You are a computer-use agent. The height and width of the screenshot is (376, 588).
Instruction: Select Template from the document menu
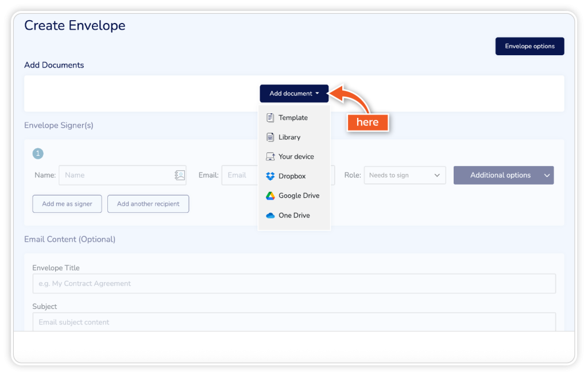(x=293, y=118)
